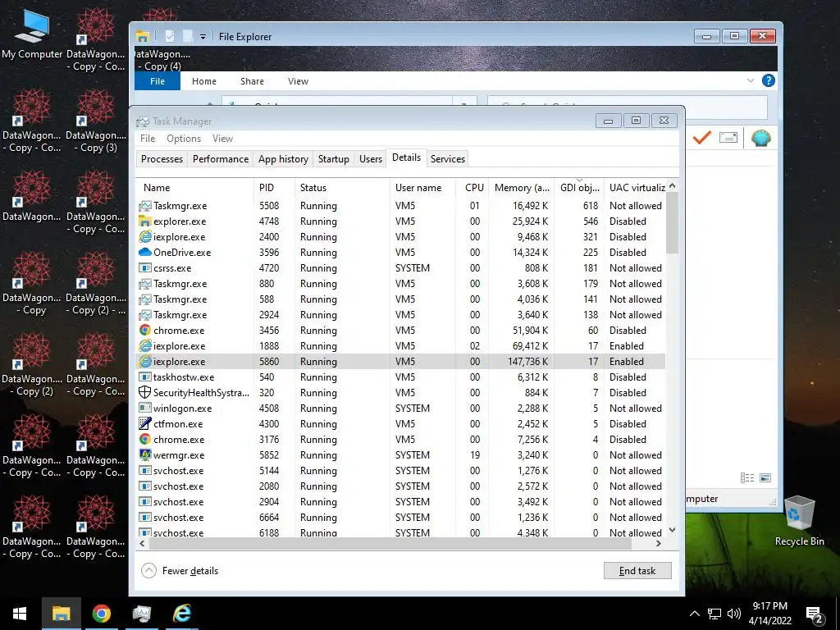840x630 pixels.
Task: Select the SecurityHealthSystray process row
Action: point(400,393)
